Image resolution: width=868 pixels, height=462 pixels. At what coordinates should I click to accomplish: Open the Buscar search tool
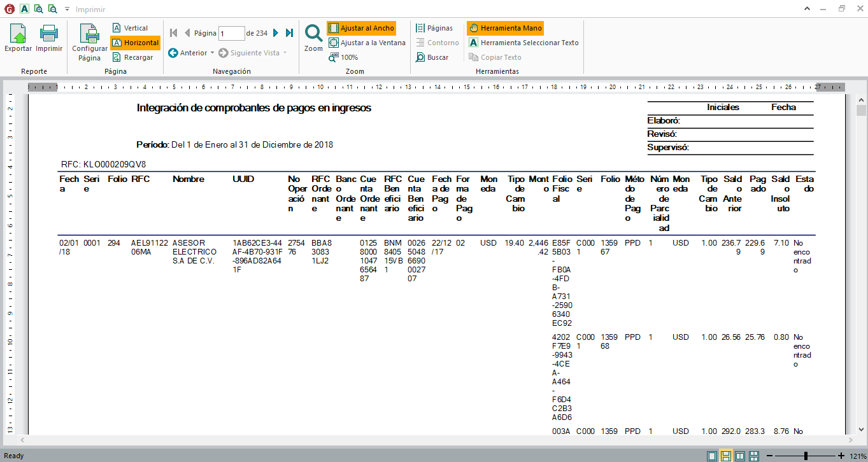[432, 57]
